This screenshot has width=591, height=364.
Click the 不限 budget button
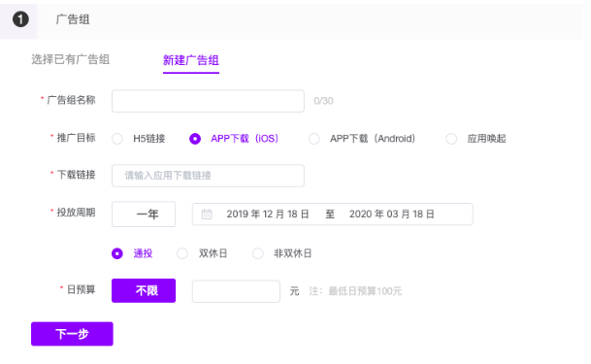[144, 290]
